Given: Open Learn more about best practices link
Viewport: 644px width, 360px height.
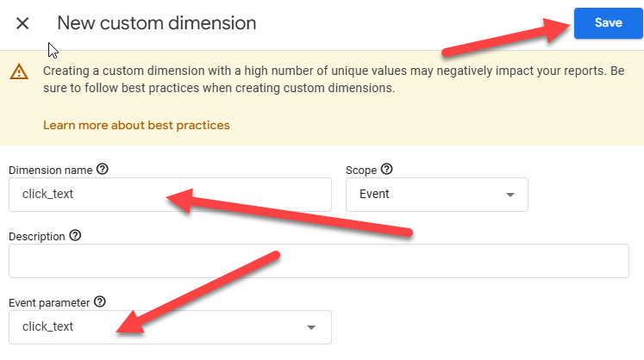Looking at the screenshot, I should click(136, 125).
